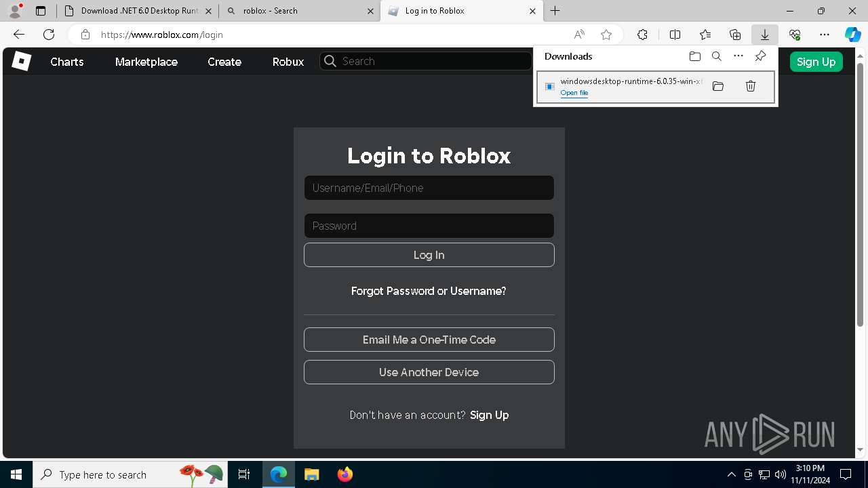
Task: Click the green Sign Up button
Action: click(x=816, y=62)
